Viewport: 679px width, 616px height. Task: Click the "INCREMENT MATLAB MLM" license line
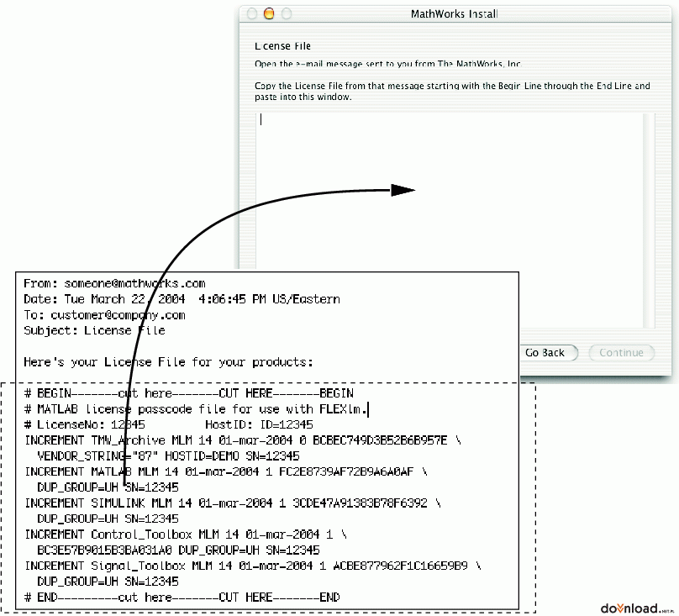226,471
